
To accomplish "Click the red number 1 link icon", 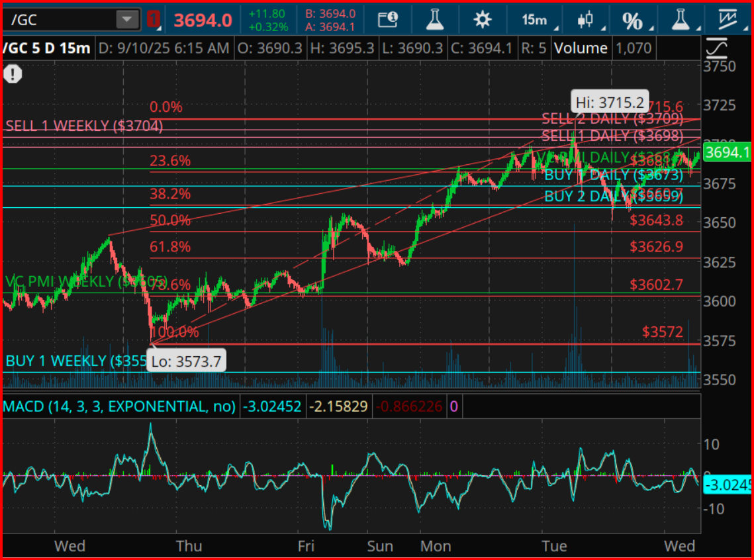I will (x=153, y=20).
